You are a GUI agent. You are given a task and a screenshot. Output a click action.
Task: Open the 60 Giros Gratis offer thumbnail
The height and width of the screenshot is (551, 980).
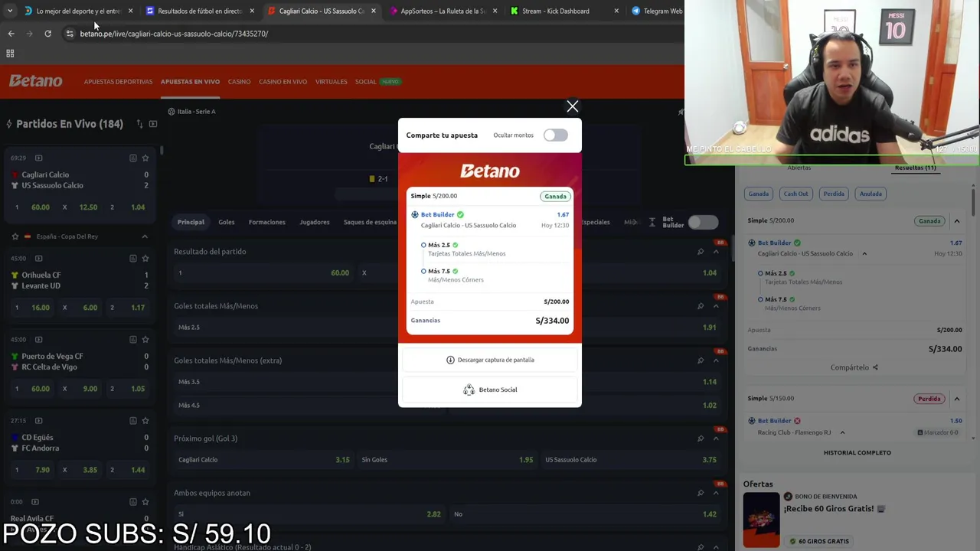(x=761, y=520)
